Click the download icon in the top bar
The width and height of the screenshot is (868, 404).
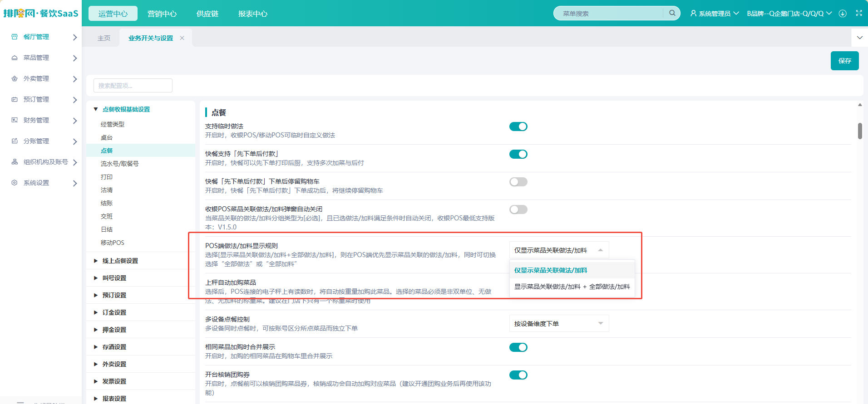843,13
